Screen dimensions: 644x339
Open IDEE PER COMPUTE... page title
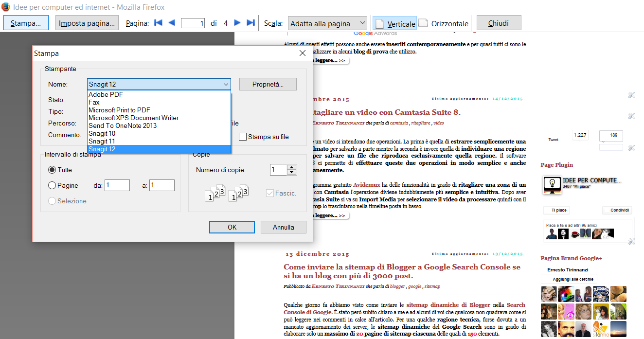(592, 180)
